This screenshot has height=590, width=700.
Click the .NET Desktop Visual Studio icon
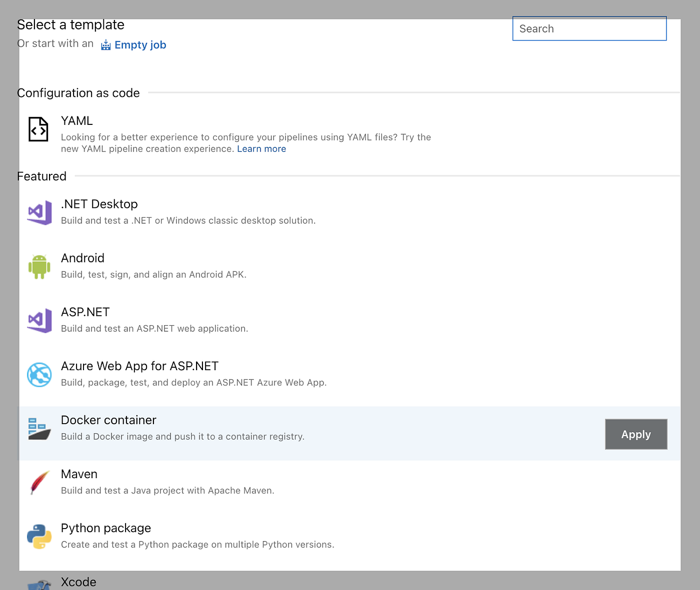coord(39,213)
